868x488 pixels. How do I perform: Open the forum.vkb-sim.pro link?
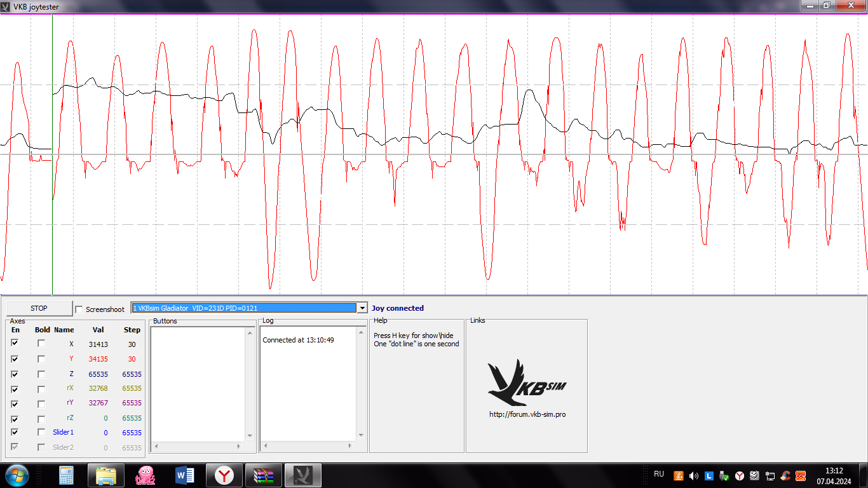527,414
